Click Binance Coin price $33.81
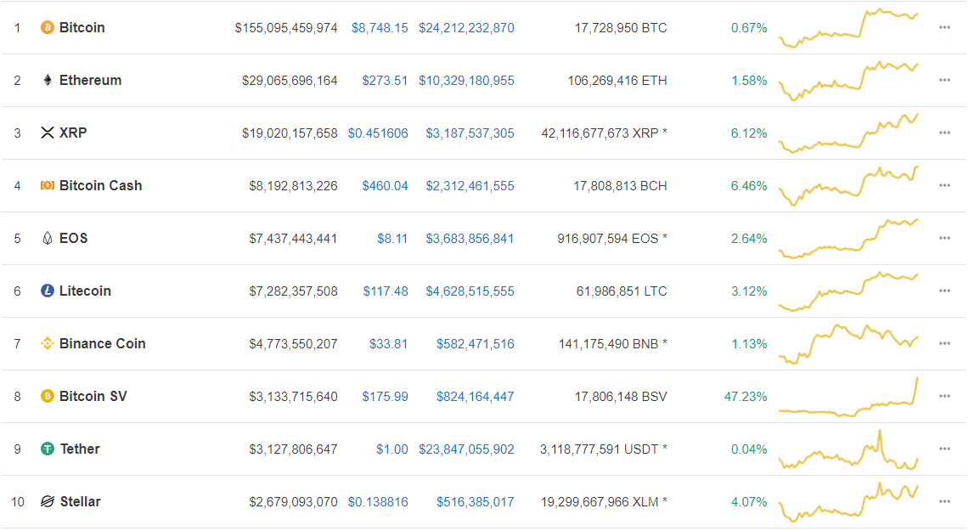 click(389, 344)
